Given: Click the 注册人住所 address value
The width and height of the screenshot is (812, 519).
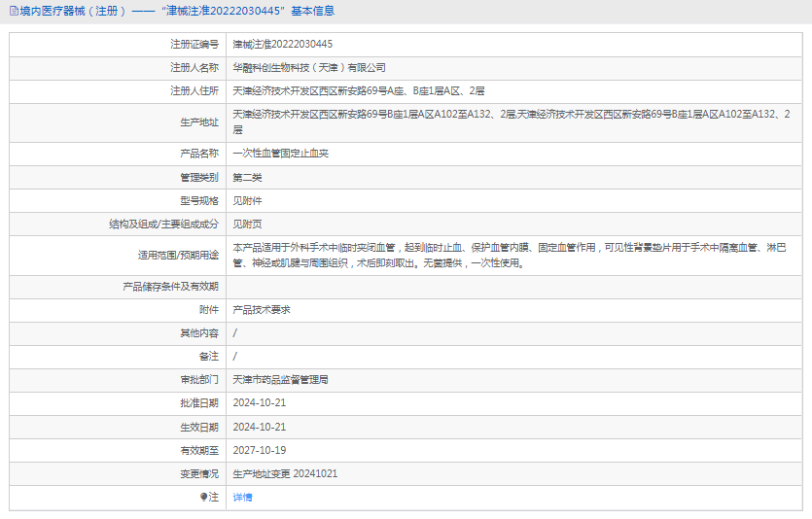Looking at the screenshot, I should coord(359,91).
